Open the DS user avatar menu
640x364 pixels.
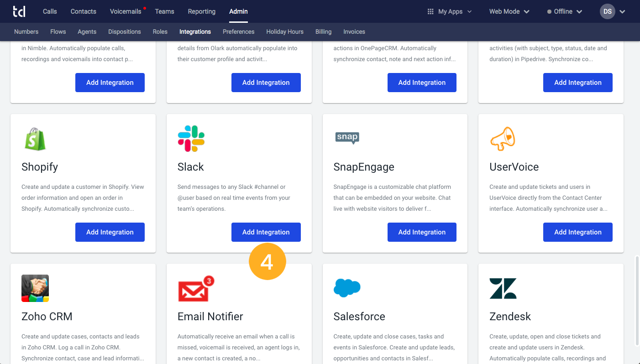pos(612,11)
